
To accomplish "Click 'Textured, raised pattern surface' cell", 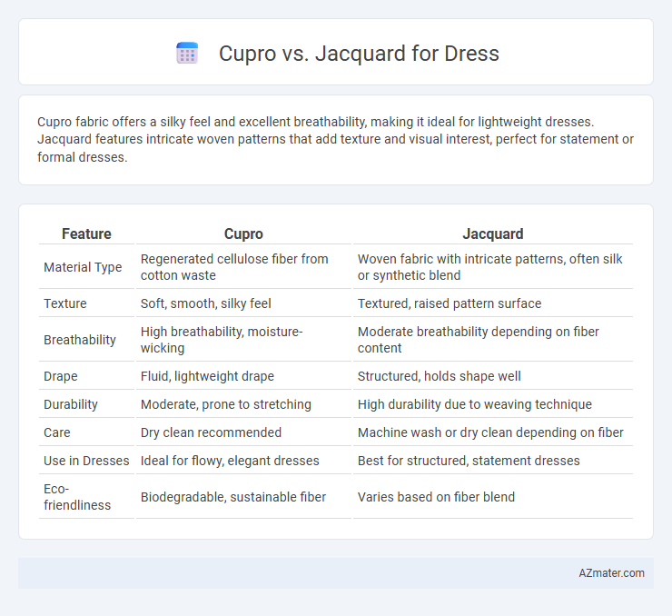I will click(493, 303).
